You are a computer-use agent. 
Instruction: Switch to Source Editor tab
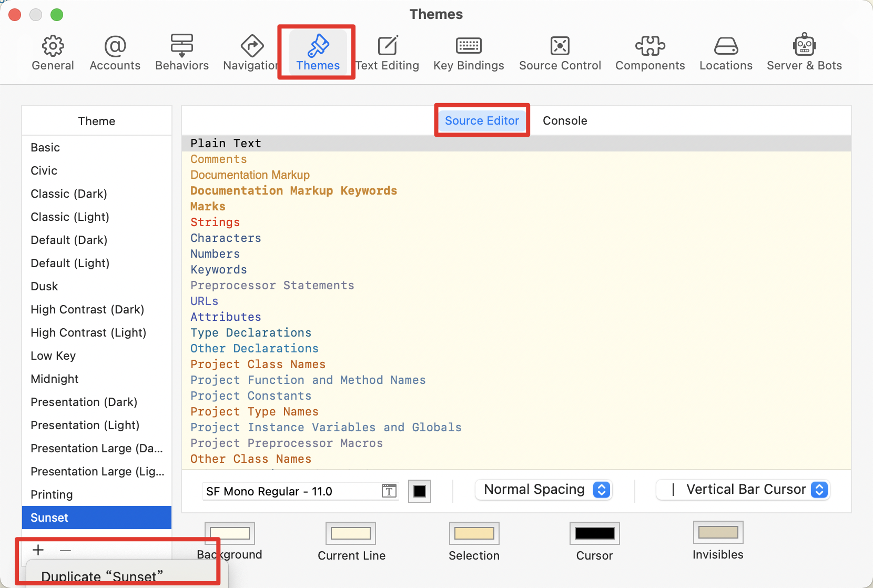point(482,120)
